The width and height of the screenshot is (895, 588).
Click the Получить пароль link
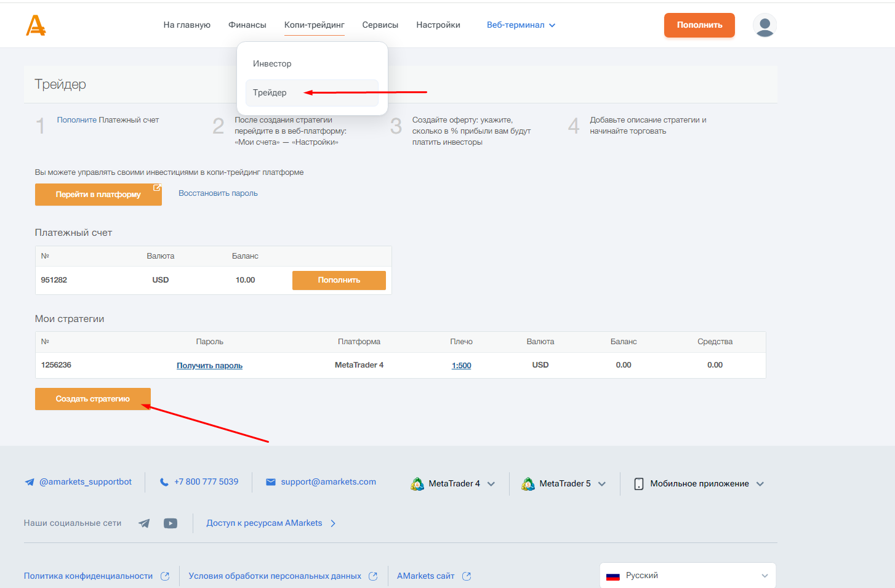(209, 366)
